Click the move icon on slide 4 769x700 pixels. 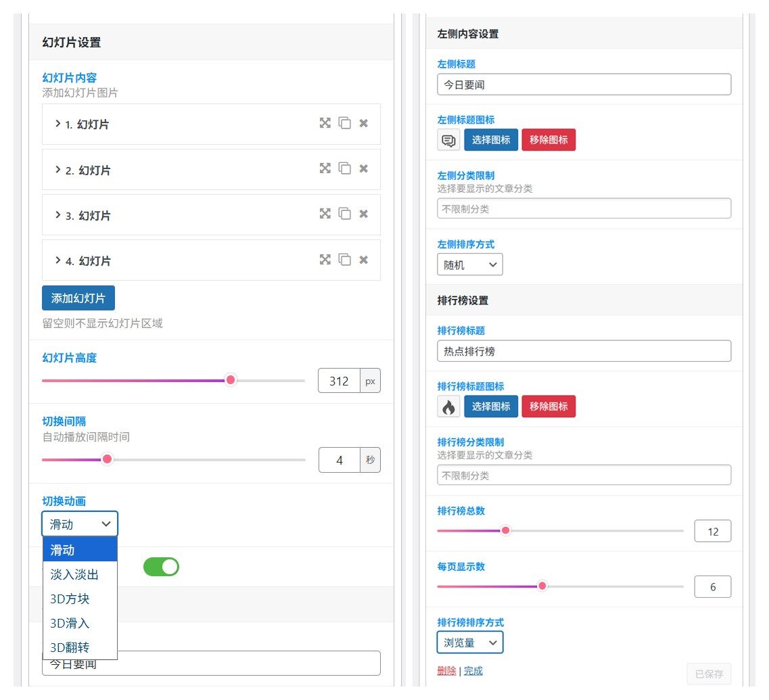(325, 259)
